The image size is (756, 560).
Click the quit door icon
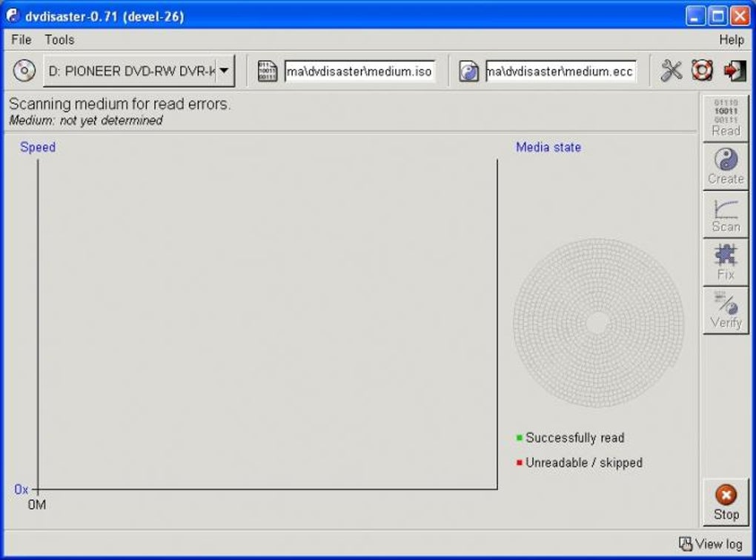[x=735, y=71]
